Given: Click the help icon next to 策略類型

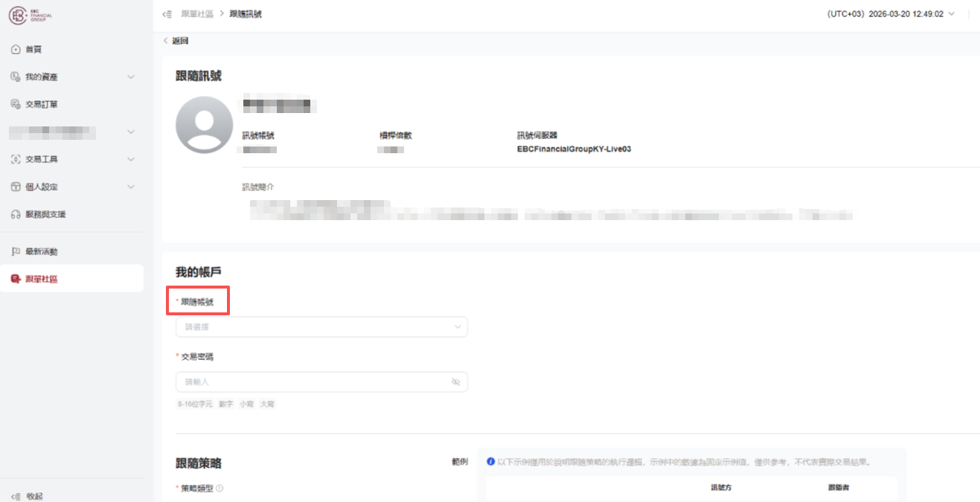Looking at the screenshot, I should [220, 489].
